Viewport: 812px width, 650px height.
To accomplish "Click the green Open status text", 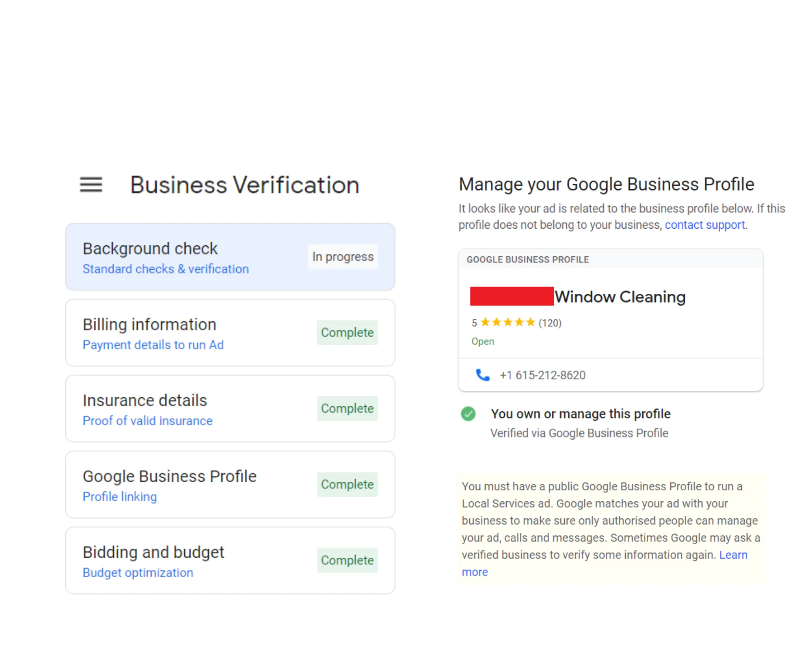I will click(x=483, y=341).
